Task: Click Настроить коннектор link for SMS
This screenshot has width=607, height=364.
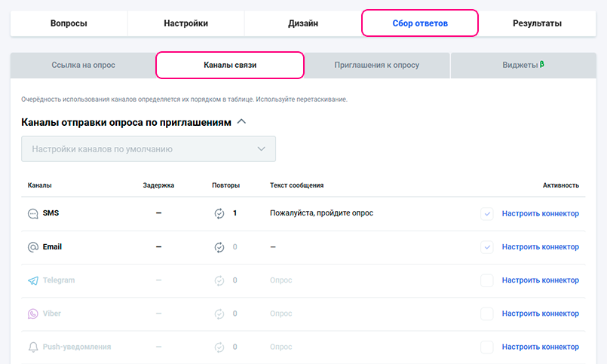Action: 540,213
